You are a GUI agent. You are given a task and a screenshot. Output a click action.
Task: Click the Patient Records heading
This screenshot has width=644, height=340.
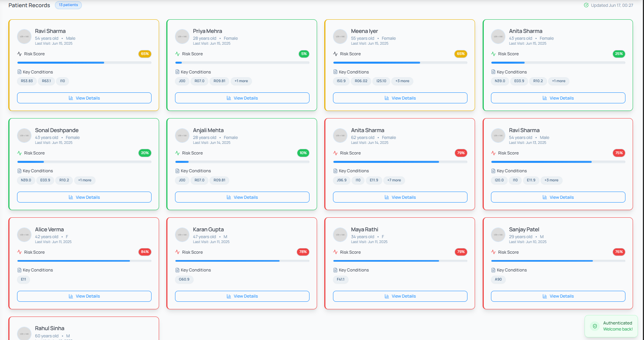(29, 5)
